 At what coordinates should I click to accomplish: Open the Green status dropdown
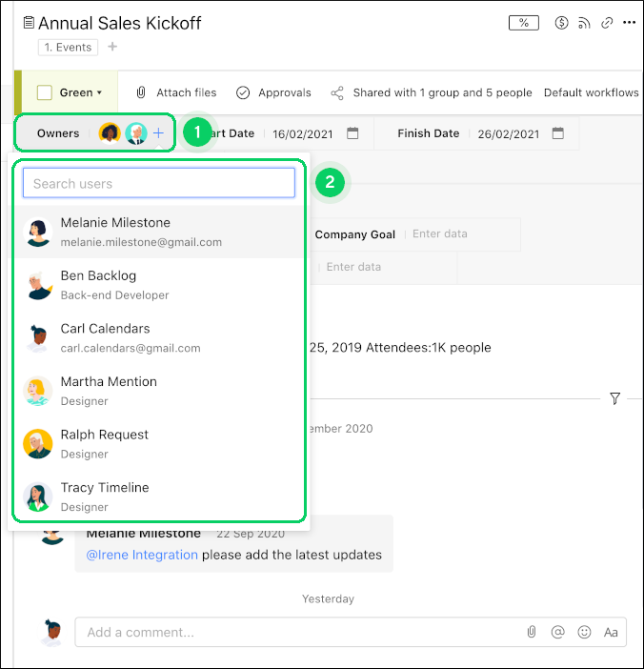point(81,92)
